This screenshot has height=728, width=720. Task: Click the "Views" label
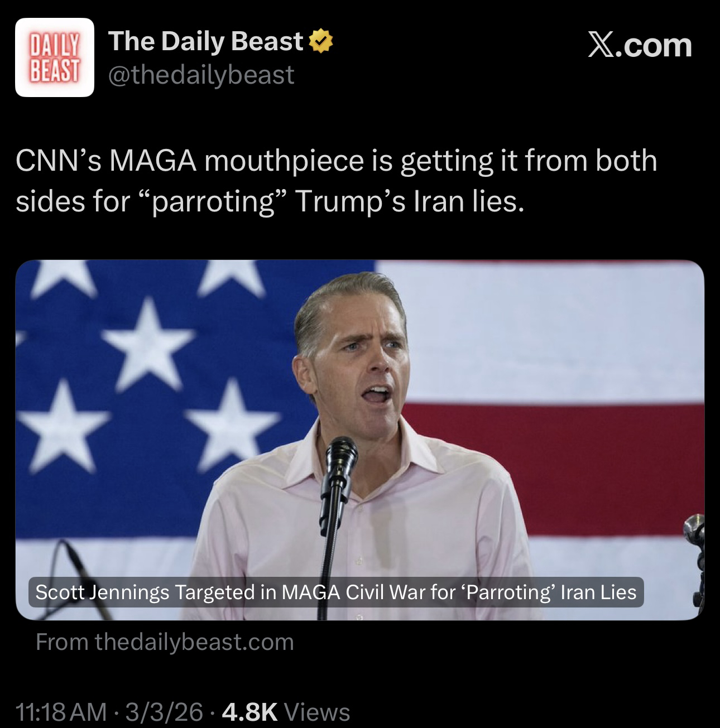click(318, 711)
